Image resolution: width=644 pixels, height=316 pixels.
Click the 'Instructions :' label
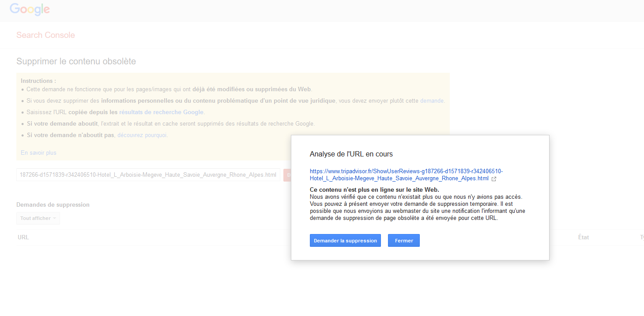pyautogui.click(x=38, y=81)
